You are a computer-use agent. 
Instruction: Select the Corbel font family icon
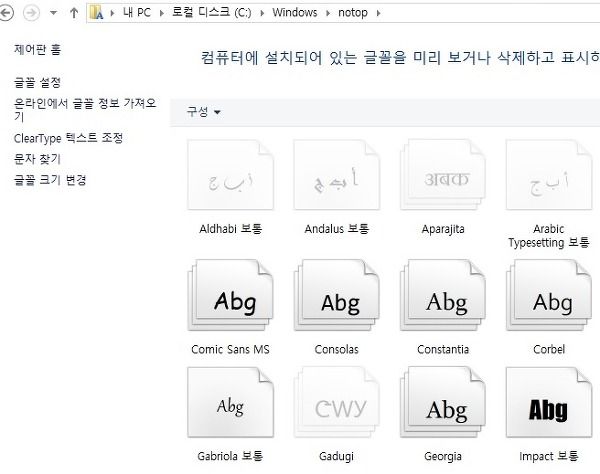(x=549, y=295)
